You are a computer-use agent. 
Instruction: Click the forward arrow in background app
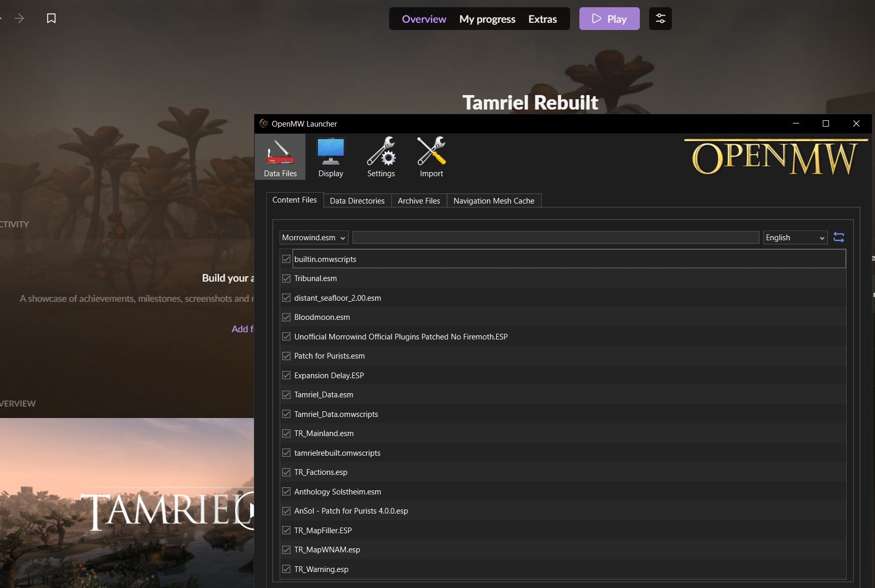[20, 19]
